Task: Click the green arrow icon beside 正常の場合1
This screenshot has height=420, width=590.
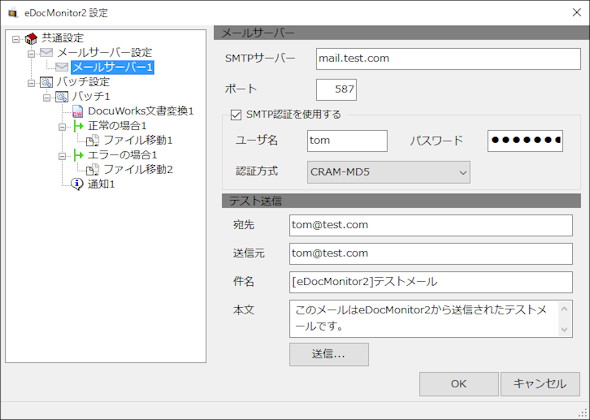Action: [x=78, y=126]
